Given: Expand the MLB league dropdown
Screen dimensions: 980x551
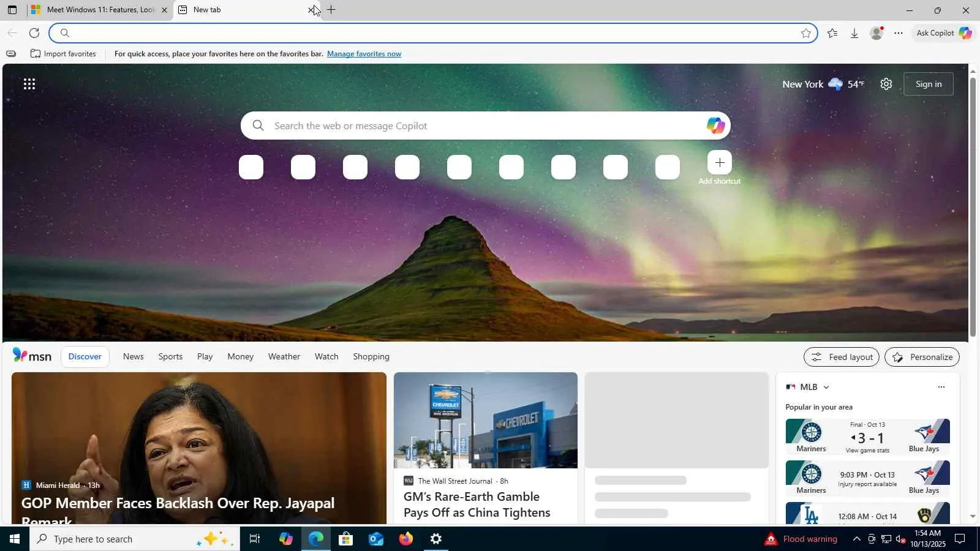Looking at the screenshot, I should [x=826, y=387].
